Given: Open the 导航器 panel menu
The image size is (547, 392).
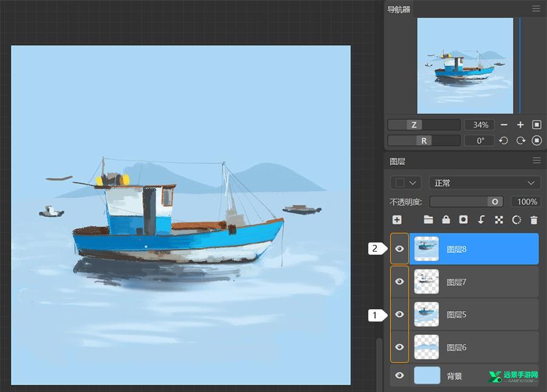Looking at the screenshot, I should (536, 9).
